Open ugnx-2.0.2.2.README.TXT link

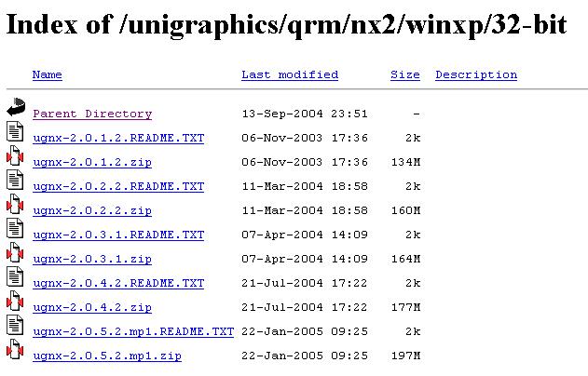(x=118, y=186)
